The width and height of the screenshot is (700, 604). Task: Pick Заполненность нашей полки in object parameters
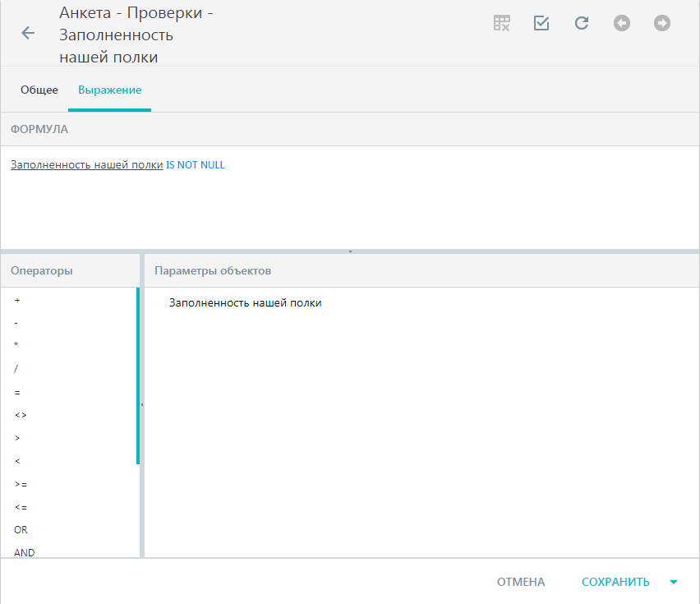coord(245,302)
